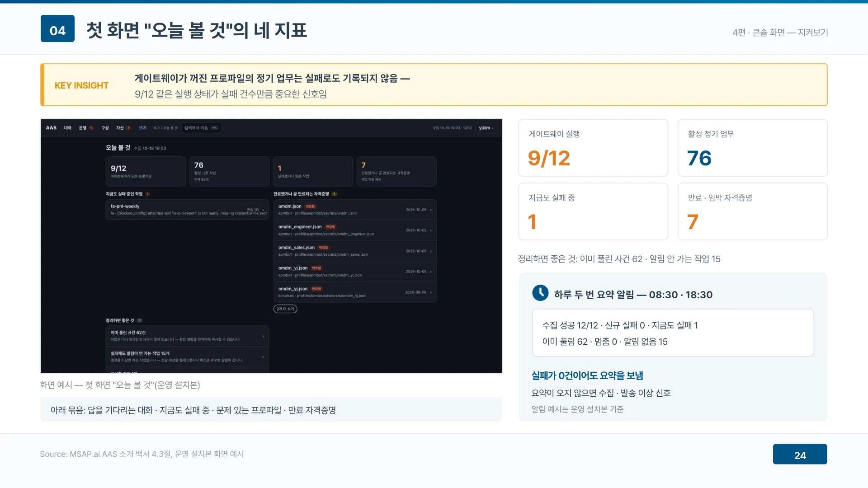Screen dimensions: 868x488
Task: Click the 만료됨 badge next to omdm_engineer.json
Action: click(330, 227)
